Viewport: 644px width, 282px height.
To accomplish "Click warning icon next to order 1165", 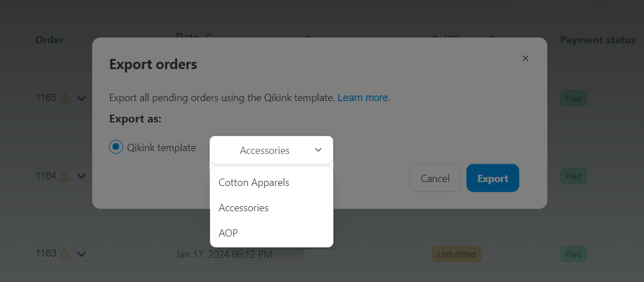I will coord(65,98).
